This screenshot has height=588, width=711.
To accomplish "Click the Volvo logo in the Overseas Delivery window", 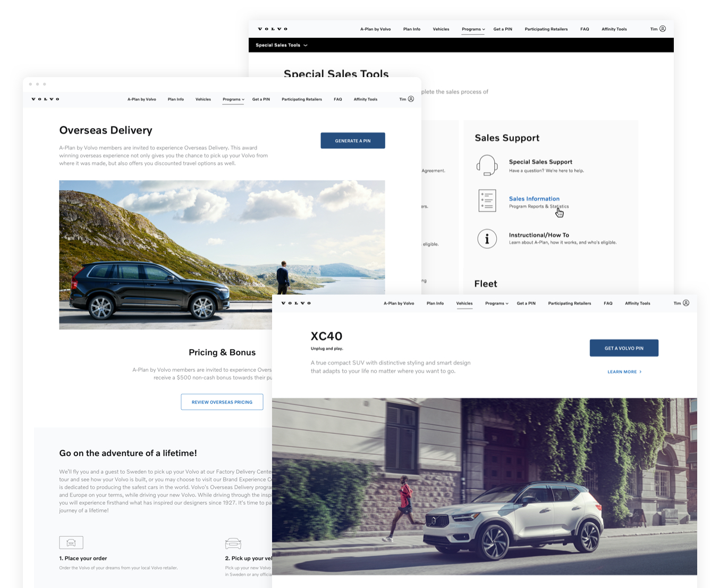I will (x=46, y=99).
